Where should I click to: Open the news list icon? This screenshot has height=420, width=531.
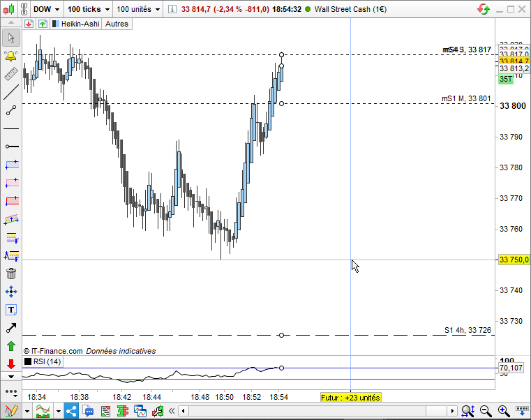pos(105,411)
